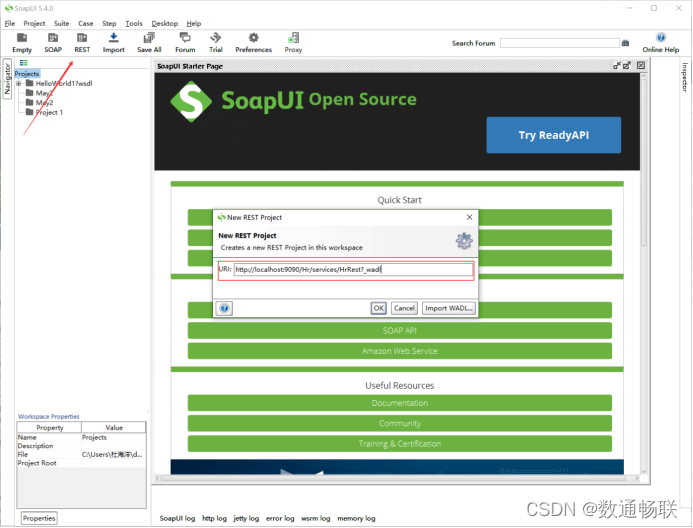Click the Value column header
The height and width of the screenshot is (528, 693).
[114, 428]
